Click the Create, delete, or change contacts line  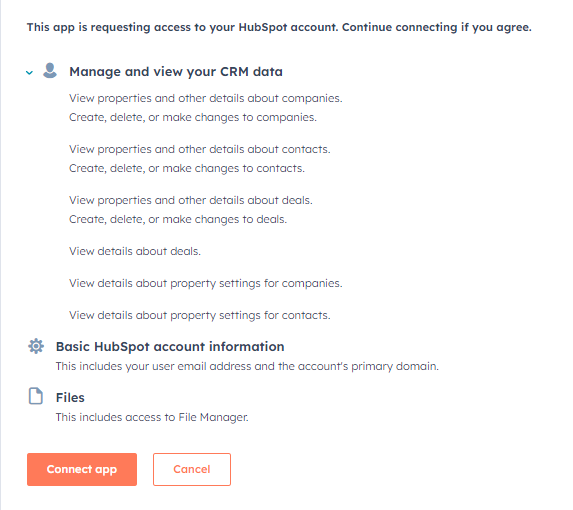click(x=187, y=168)
